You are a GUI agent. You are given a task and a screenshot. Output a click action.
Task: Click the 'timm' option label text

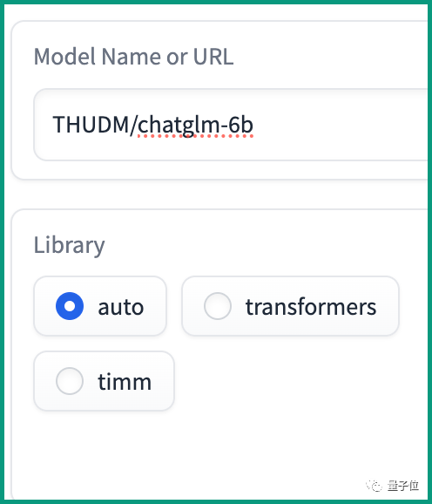pos(125,382)
